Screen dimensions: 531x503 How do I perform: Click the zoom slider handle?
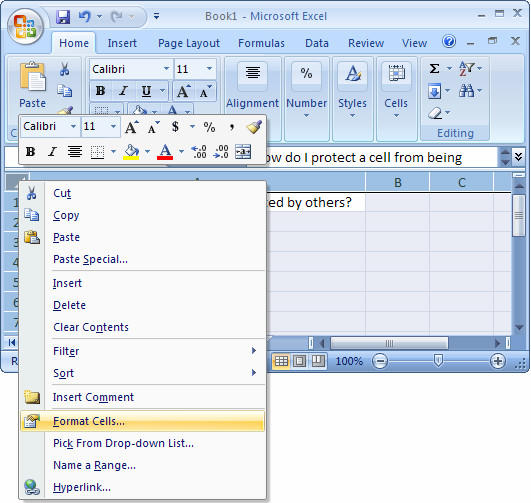coord(438,360)
